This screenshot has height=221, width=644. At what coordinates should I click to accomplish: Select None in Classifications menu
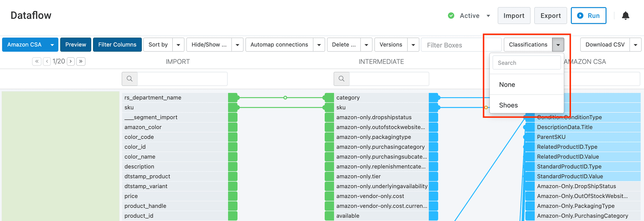[507, 85]
